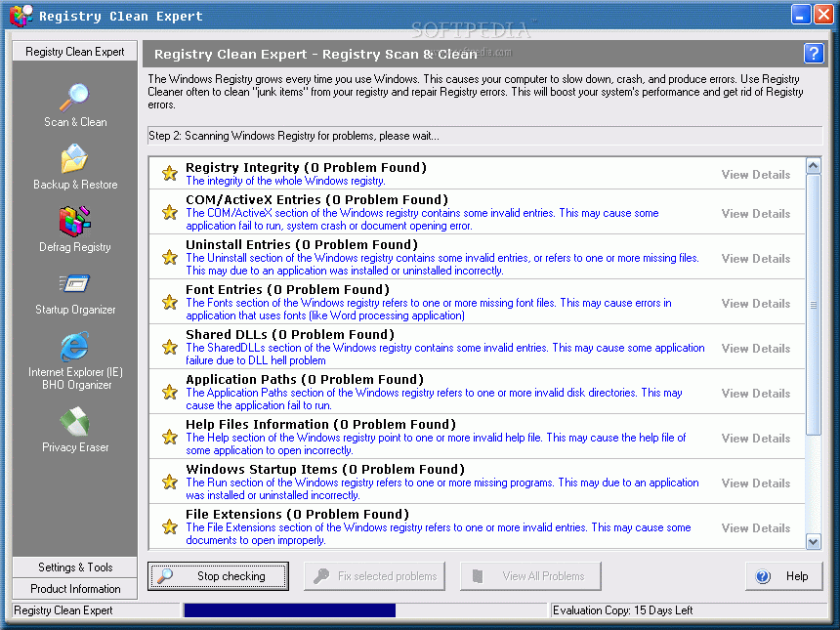Select the COM/ActiveX Entries heading text

pyautogui.click(x=316, y=200)
